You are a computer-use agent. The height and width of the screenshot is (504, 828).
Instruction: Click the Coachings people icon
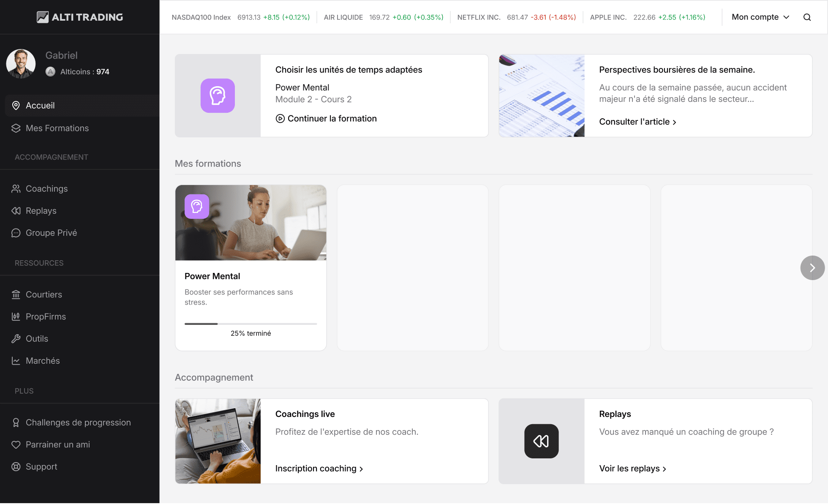click(x=16, y=188)
